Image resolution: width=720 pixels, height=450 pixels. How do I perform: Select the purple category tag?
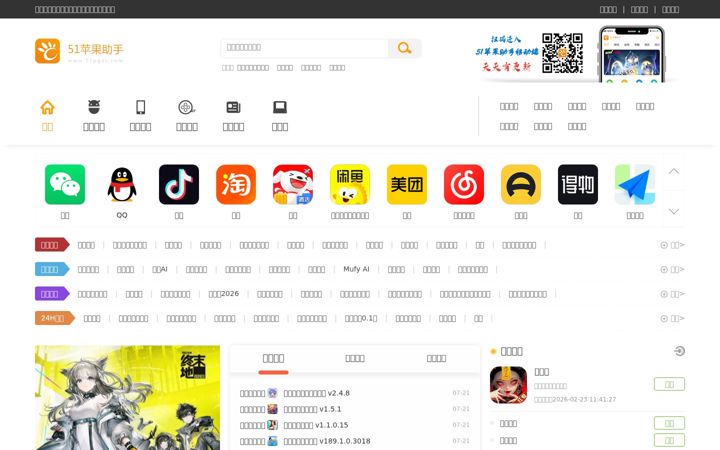52,293
